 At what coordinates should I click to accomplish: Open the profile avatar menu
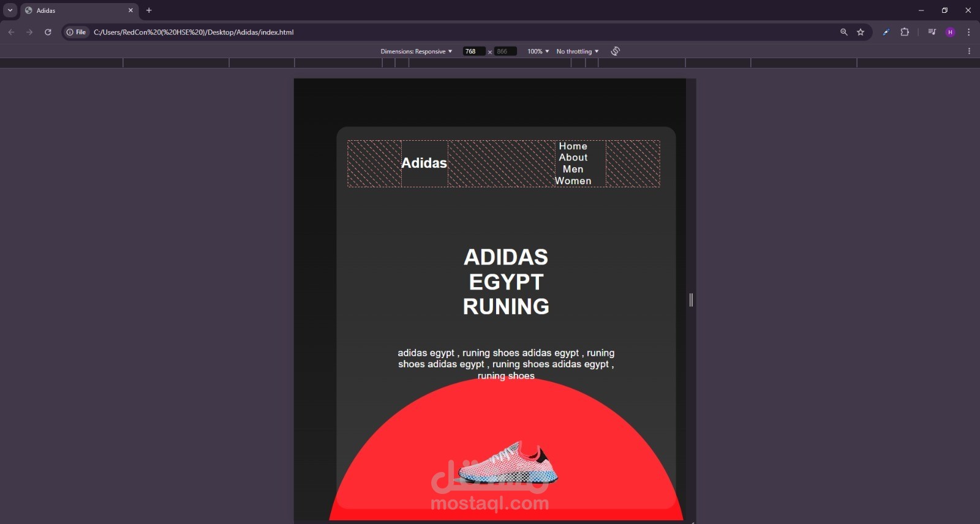(951, 32)
